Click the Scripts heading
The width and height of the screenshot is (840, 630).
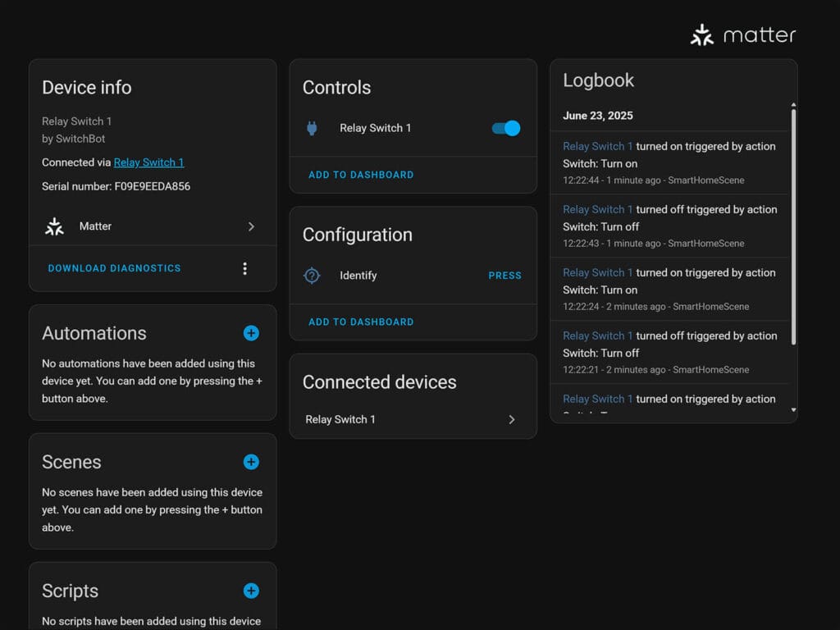pos(71,591)
